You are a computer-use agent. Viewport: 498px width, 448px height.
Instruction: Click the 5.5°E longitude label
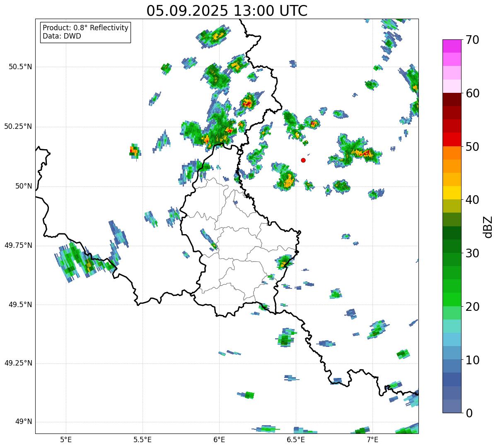[143, 439]
